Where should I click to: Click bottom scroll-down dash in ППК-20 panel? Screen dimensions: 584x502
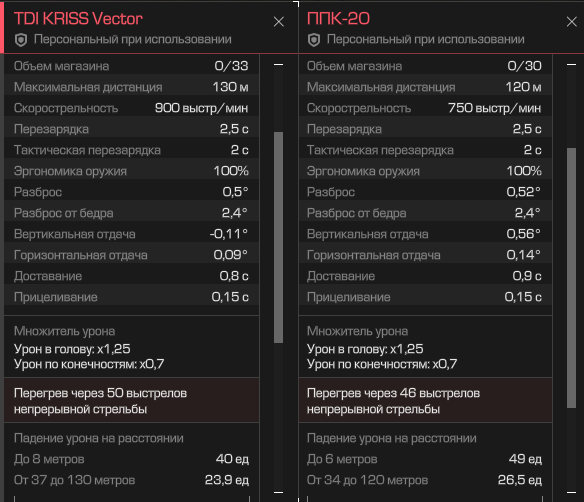571,492
